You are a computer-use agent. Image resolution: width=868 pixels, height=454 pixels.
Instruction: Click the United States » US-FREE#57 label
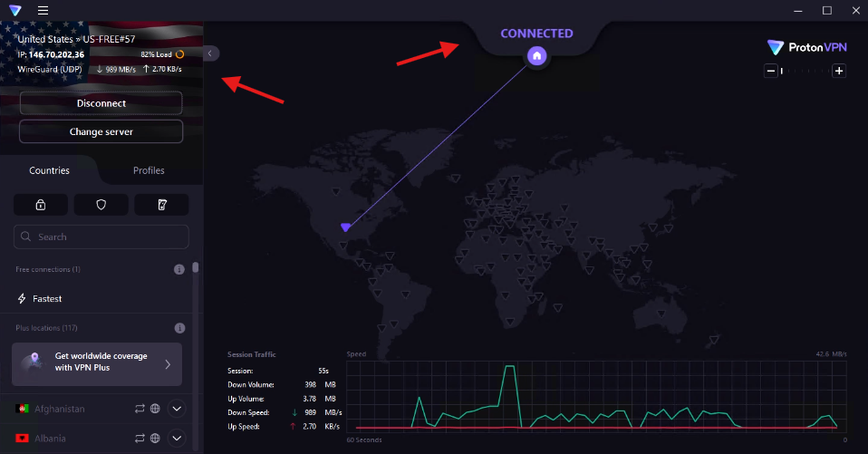coord(76,39)
